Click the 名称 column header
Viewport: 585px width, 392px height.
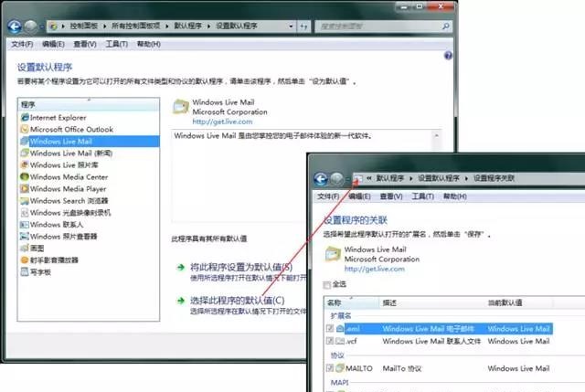coord(352,302)
